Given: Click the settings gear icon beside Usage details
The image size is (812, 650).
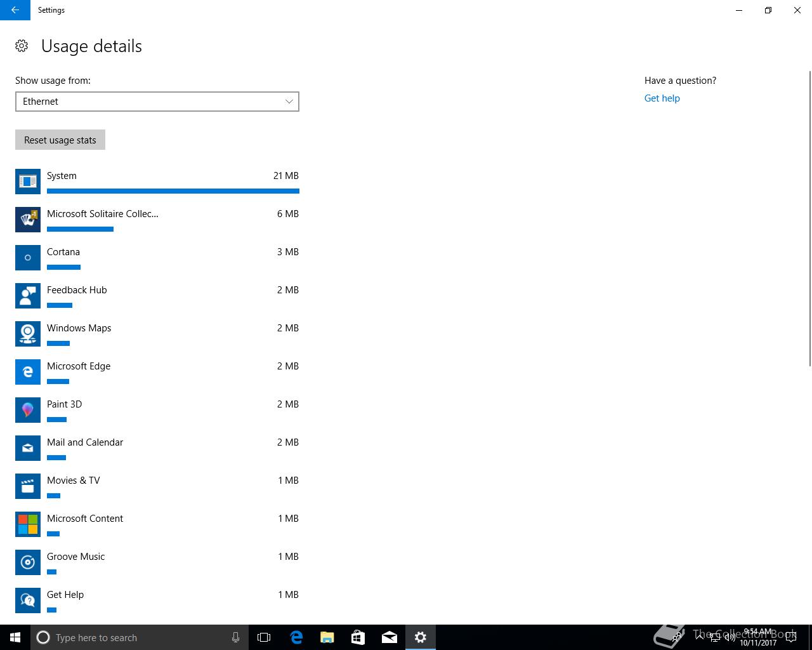Looking at the screenshot, I should pyautogui.click(x=22, y=46).
